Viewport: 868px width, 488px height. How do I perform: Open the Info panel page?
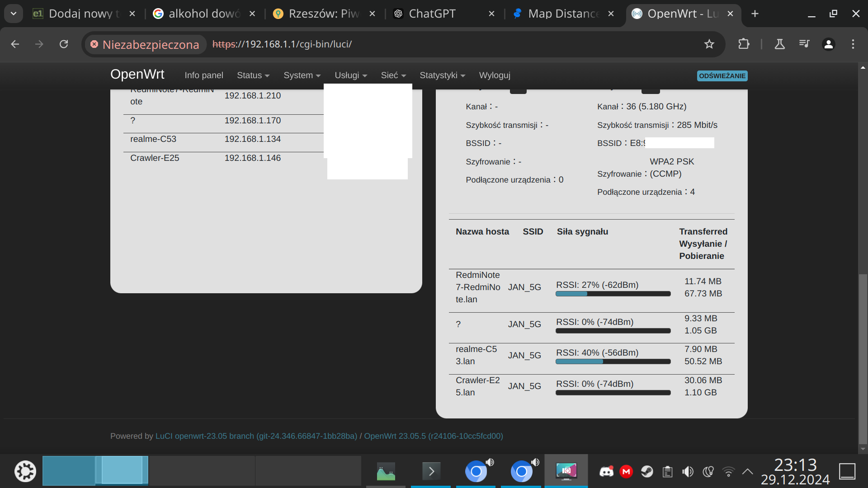204,75
